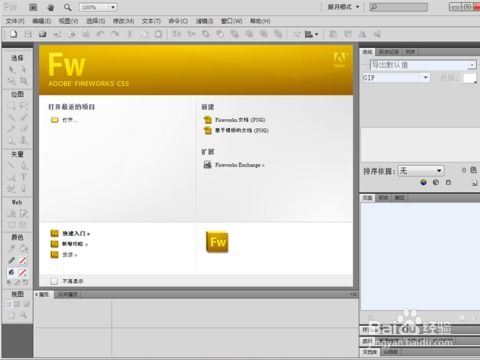The width and height of the screenshot is (480, 360).
Task: Open the 选择(S) menu
Action: pos(96,21)
